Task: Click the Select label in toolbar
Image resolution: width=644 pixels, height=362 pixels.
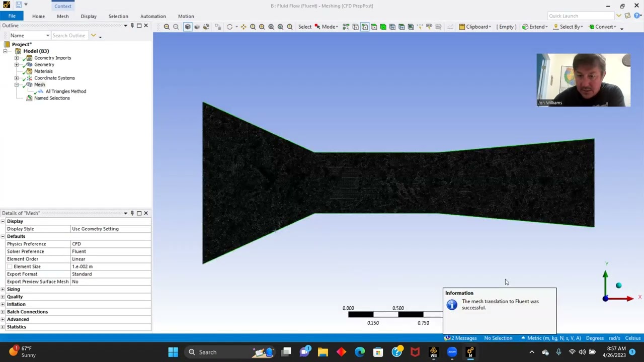Action: pyautogui.click(x=304, y=27)
